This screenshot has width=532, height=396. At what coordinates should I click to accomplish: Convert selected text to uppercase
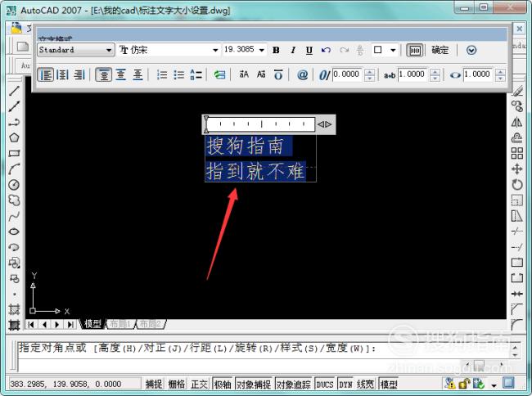[x=244, y=74]
